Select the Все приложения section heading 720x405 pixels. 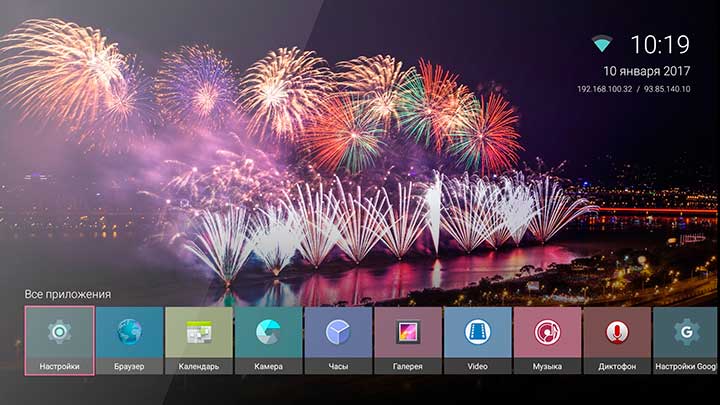68,294
